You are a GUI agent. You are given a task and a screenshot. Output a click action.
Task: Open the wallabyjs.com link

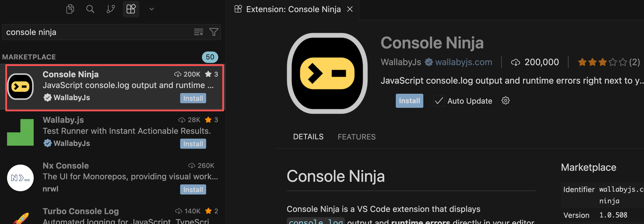[x=463, y=62]
